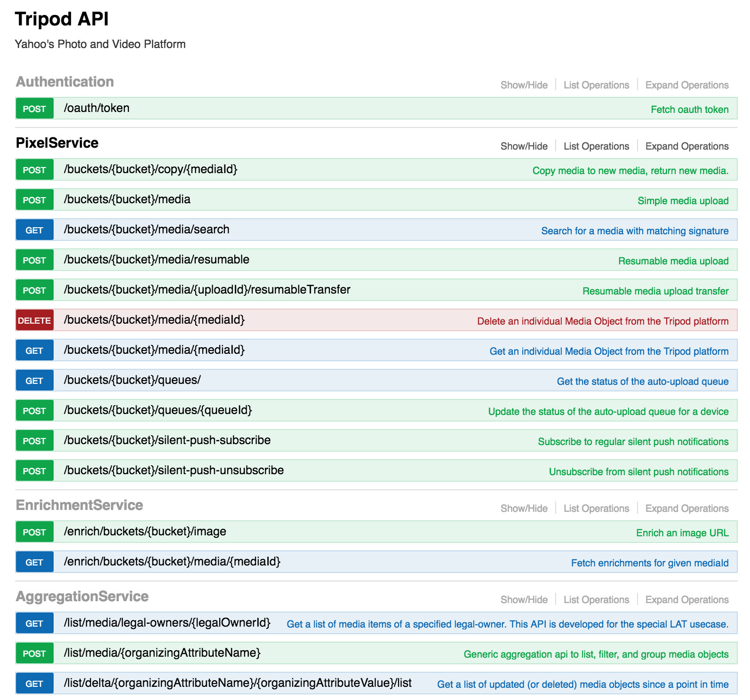The width and height of the screenshot is (750, 700).
Task: Click the POST badge for /oauth/token
Action: coord(34,109)
